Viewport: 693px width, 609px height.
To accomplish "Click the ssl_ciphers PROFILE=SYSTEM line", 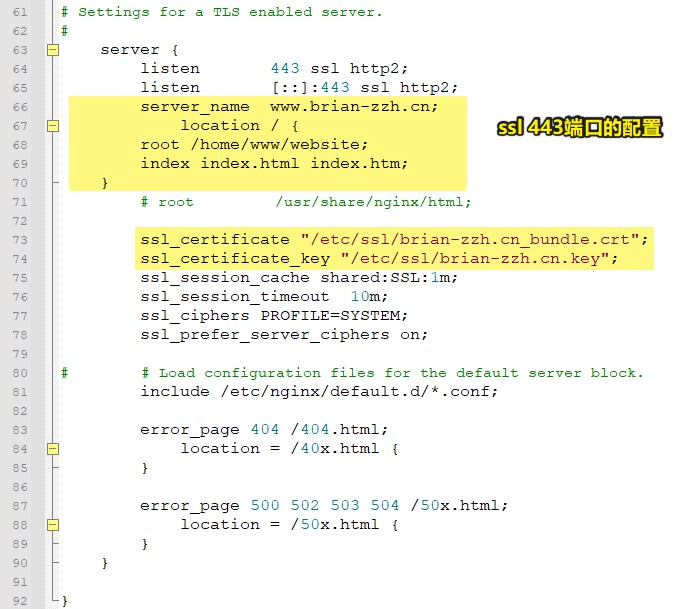I will (274, 316).
